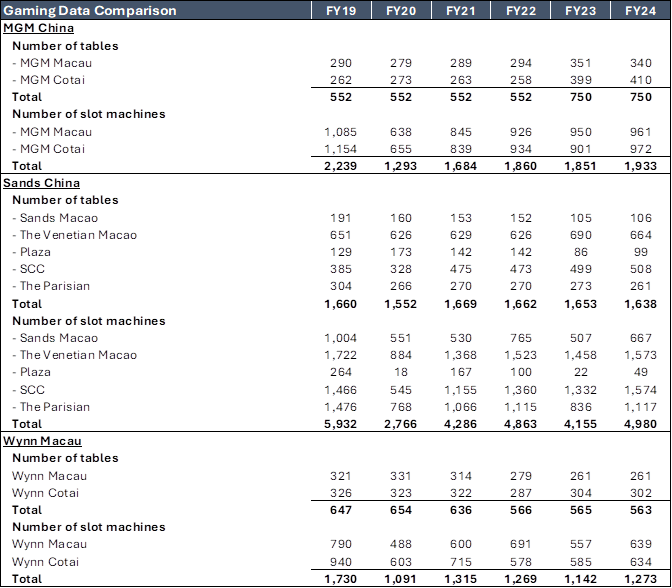Click 'Number of slot machines' label under Sands China
Viewport: 672px width, 588px height.
pyautogui.click(x=89, y=321)
